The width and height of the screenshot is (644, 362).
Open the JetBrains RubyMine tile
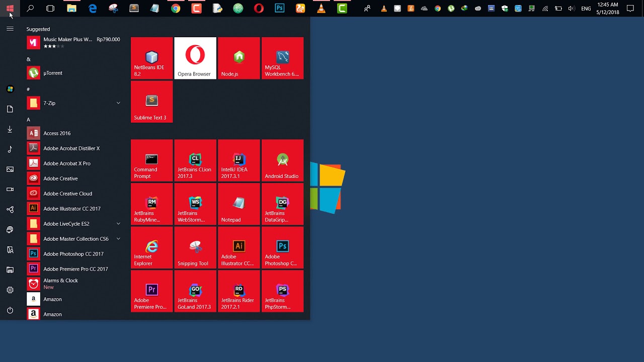click(151, 204)
